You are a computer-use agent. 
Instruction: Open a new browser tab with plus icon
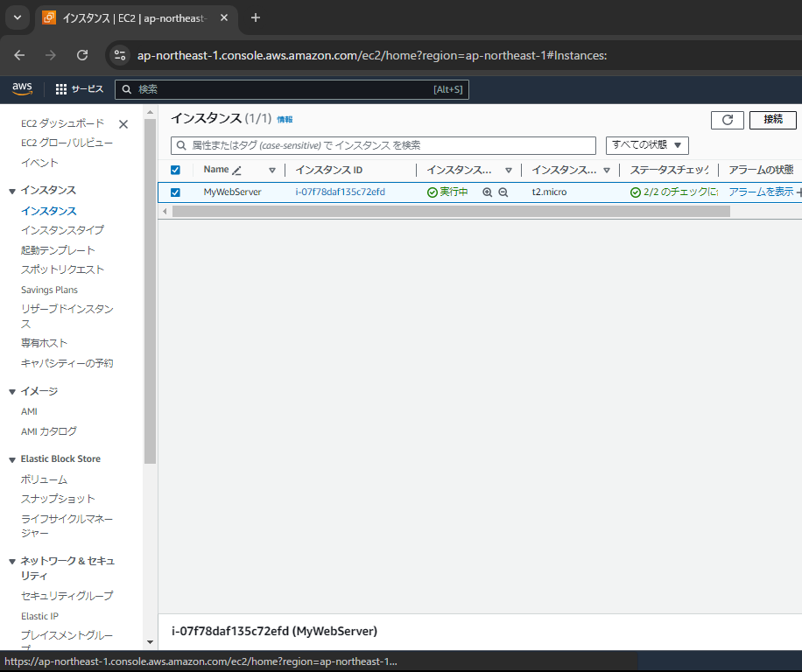click(x=256, y=17)
